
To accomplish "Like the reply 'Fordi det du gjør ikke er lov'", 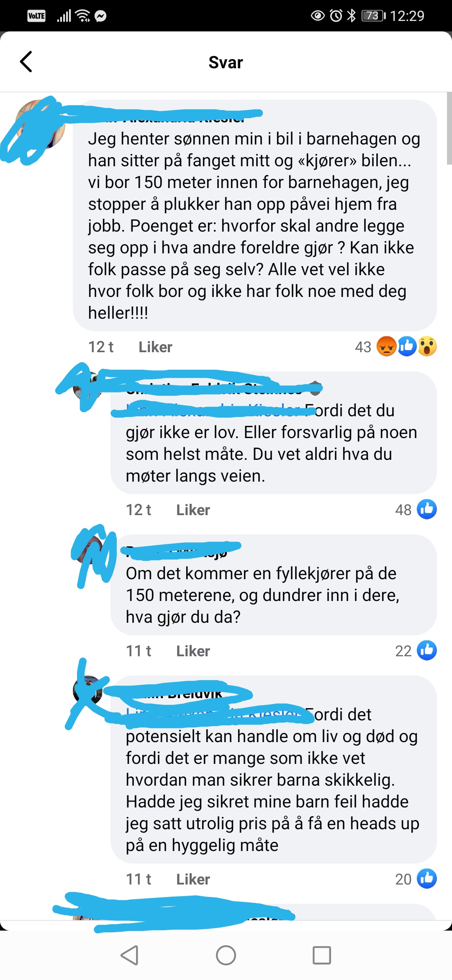I will tap(193, 510).
